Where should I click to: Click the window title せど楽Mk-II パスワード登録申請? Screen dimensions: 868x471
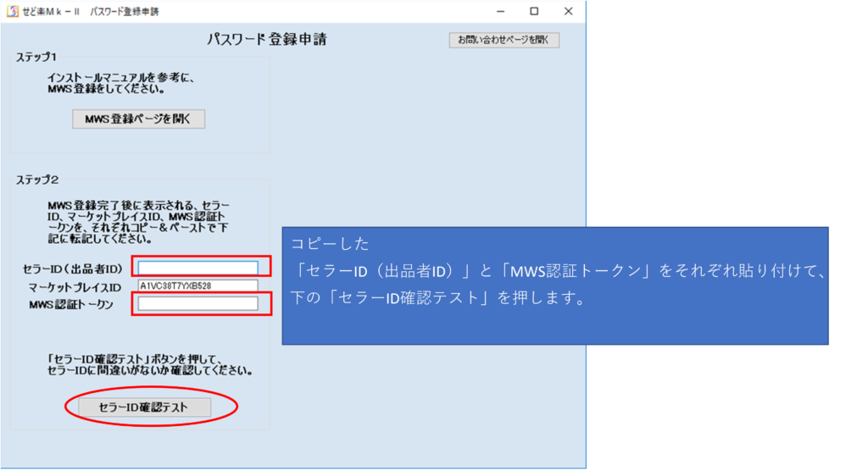tap(91, 12)
